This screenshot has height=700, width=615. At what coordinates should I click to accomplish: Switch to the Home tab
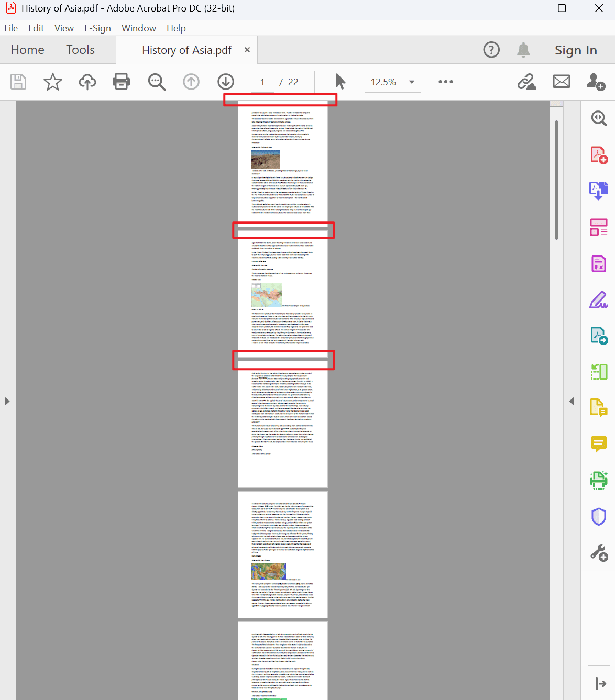point(28,50)
